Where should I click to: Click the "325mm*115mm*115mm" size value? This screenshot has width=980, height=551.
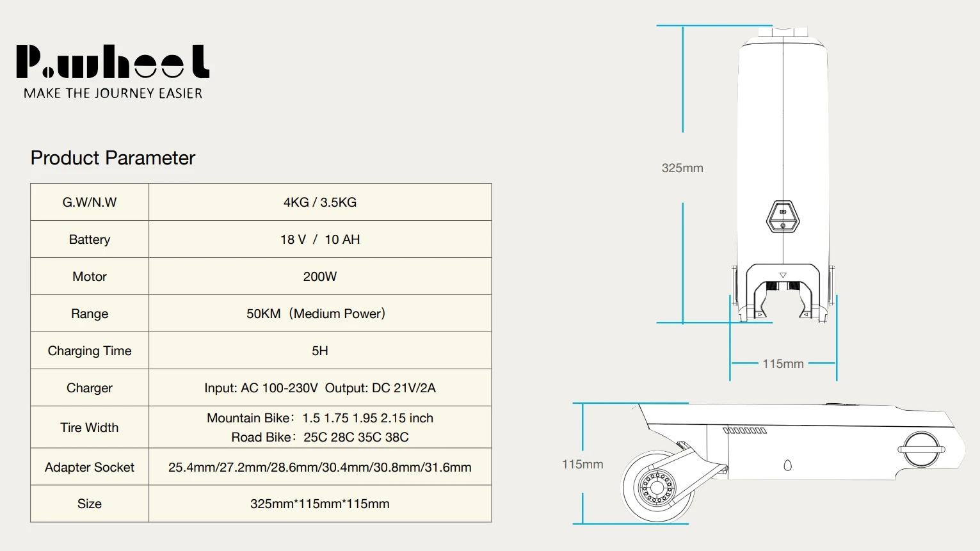pyautogui.click(x=320, y=504)
